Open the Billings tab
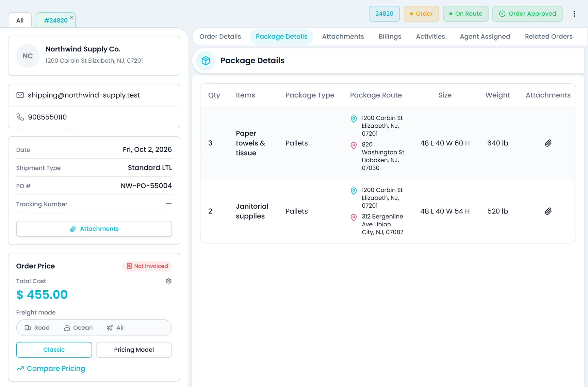Viewport: 588px width, 387px height. pos(390,37)
